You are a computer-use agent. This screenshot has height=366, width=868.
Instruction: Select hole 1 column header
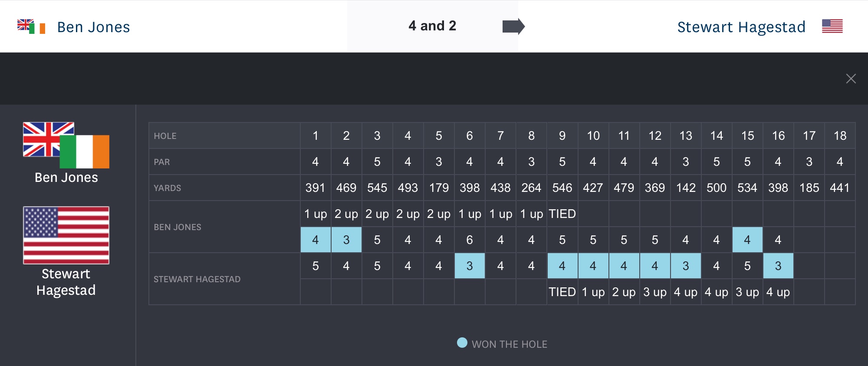(316, 135)
